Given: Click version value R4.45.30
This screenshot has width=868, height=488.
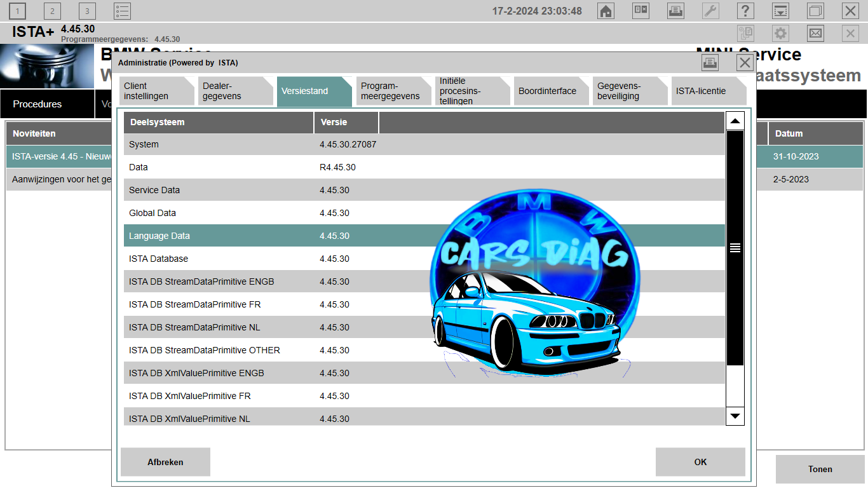Looking at the screenshot, I should (337, 167).
